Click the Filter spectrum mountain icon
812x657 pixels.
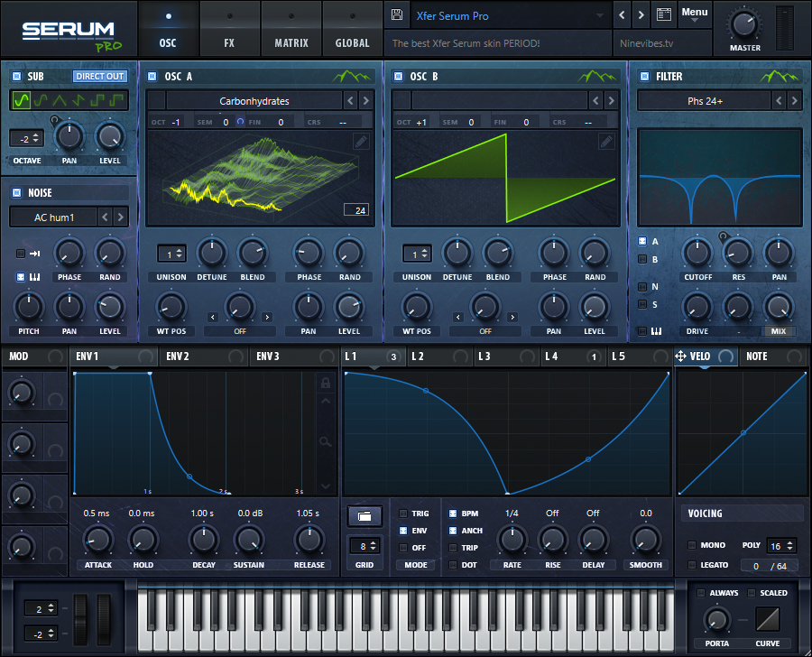[x=780, y=77]
